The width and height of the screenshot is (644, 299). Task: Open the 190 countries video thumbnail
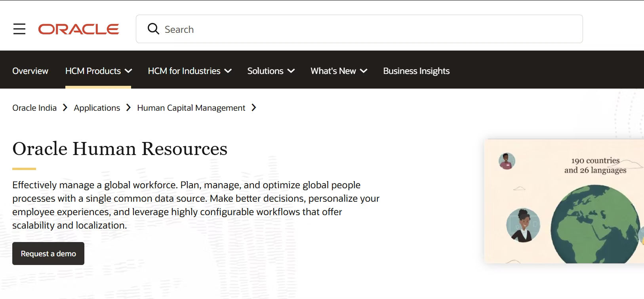point(564,201)
